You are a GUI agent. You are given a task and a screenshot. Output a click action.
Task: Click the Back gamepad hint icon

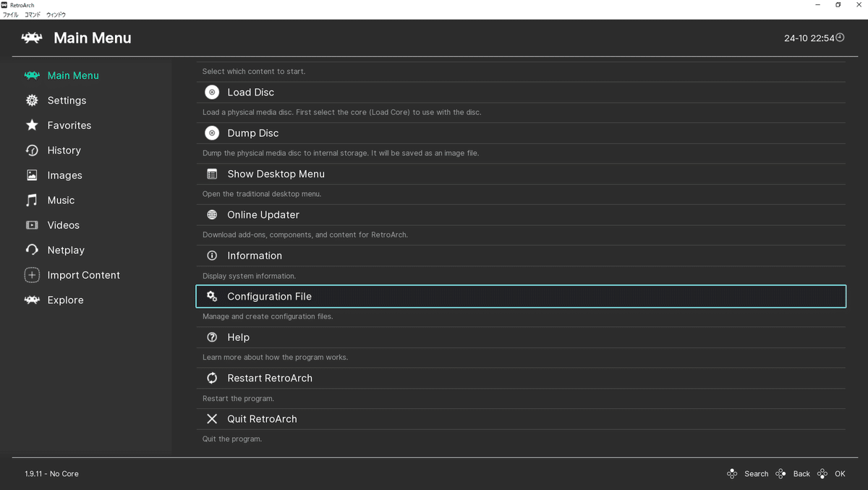(x=780, y=473)
